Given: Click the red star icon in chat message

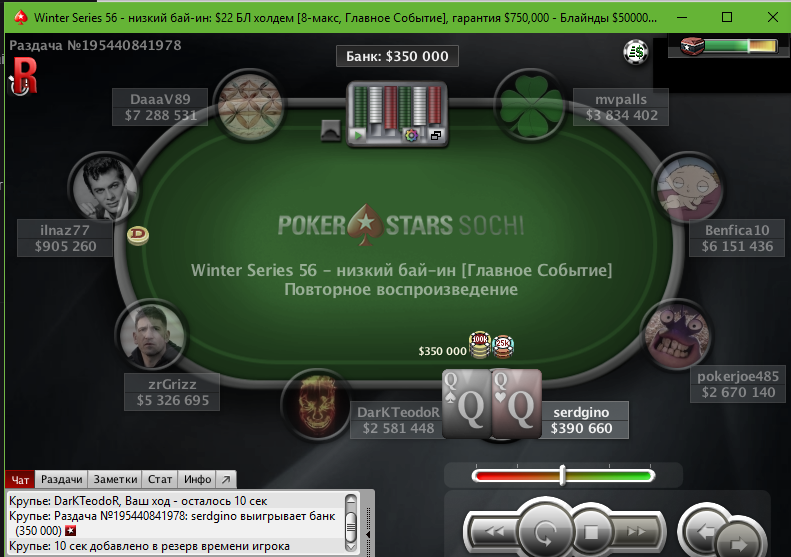Looking at the screenshot, I should [71, 530].
